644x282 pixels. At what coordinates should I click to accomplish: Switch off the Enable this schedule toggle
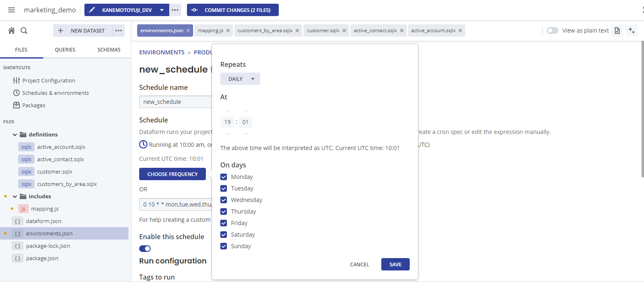[145, 249]
